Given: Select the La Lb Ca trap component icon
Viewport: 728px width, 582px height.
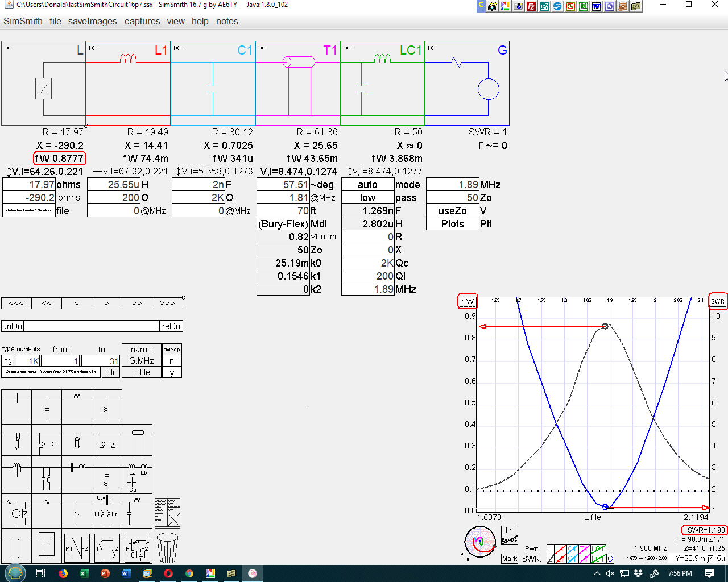Looking at the screenshot, I should click(x=136, y=476).
